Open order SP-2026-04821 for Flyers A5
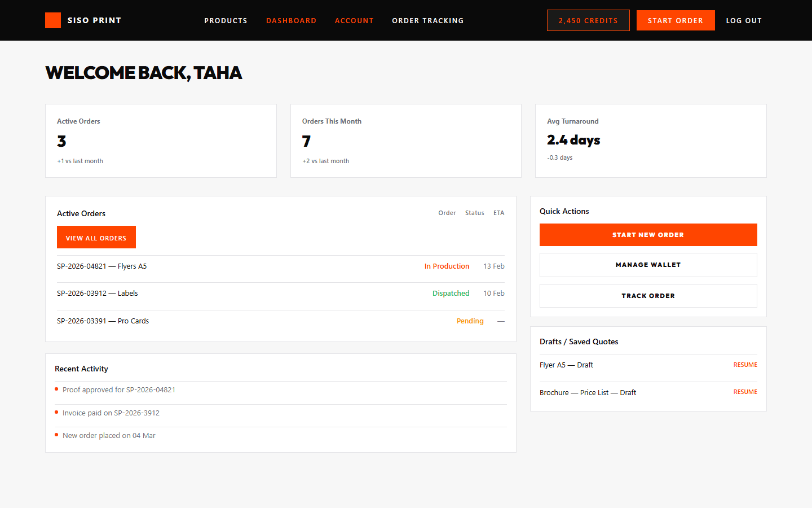Viewport: 812px width, 508px height. click(x=101, y=266)
